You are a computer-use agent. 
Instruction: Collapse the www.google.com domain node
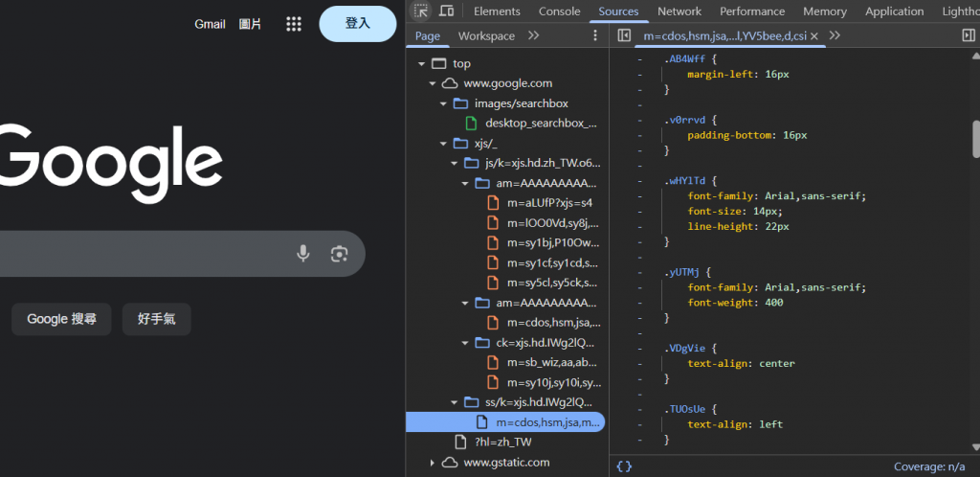click(432, 83)
